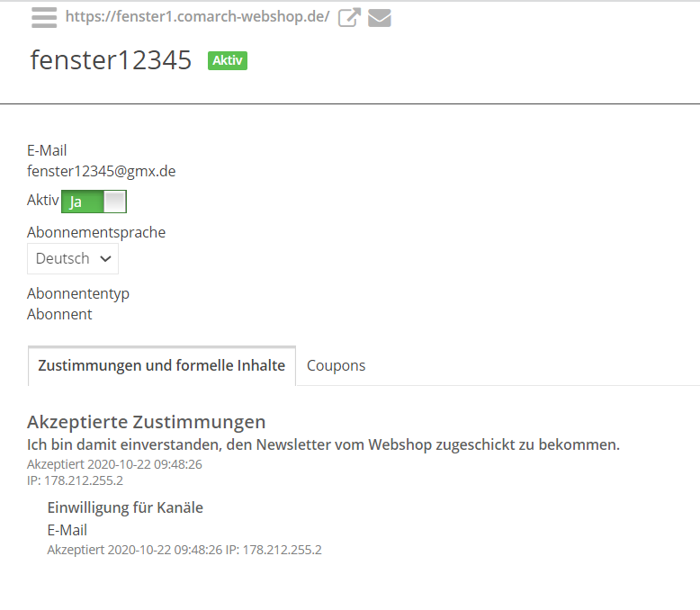Click the Abonnementsprache label
This screenshot has height=610, width=700.
click(96, 232)
